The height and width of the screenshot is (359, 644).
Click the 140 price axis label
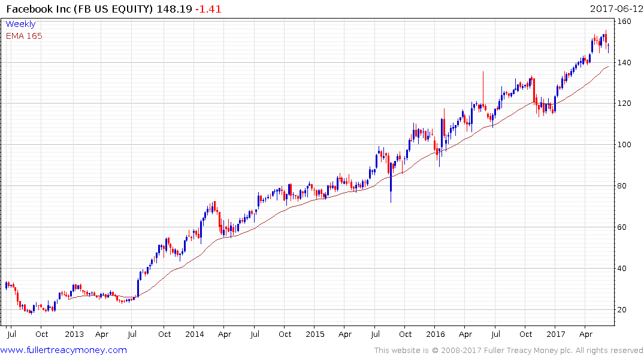(624, 63)
